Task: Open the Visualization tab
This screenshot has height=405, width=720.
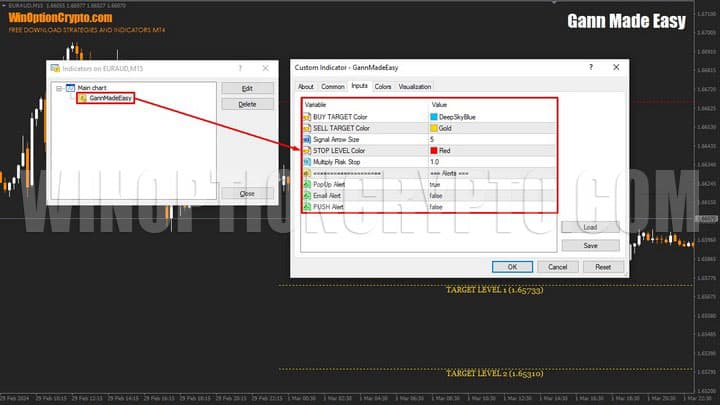Action: [x=415, y=87]
